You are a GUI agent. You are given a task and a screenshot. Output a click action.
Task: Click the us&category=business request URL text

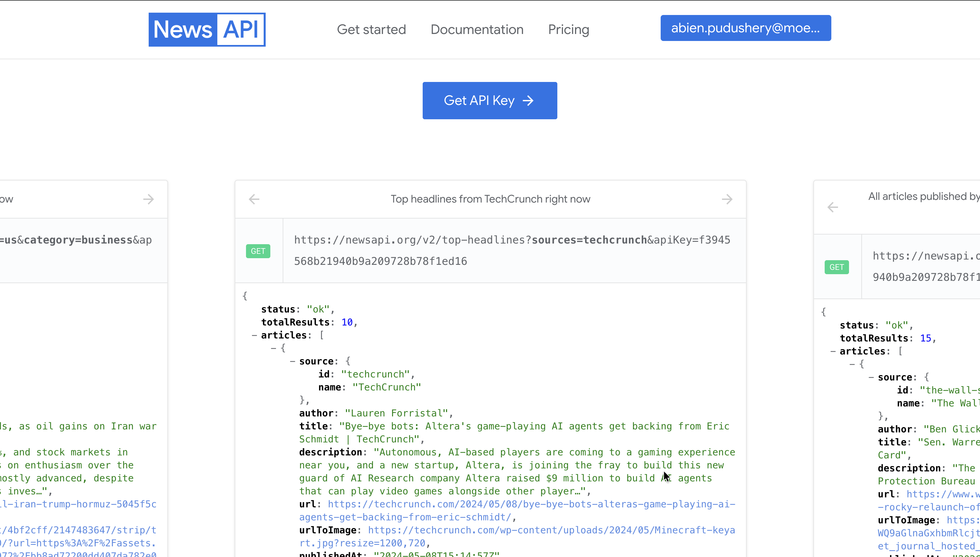[76, 240]
